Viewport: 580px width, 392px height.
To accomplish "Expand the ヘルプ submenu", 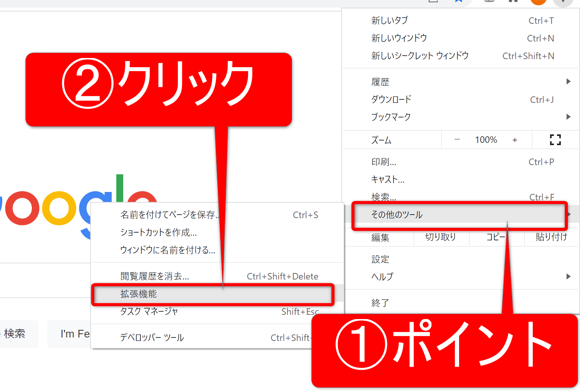I will tap(461, 276).
